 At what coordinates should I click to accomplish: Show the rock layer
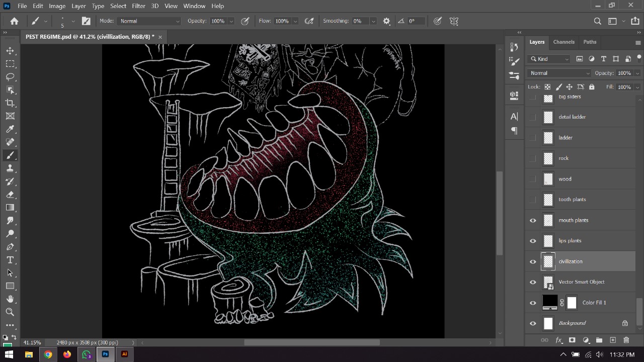pyautogui.click(x=533, y=158)
